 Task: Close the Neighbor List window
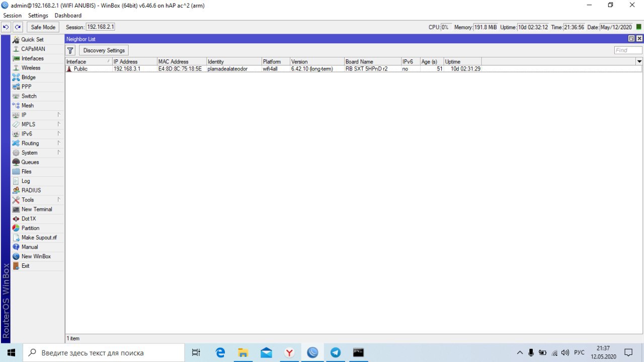pyautogui.click(x=639, y=39)
